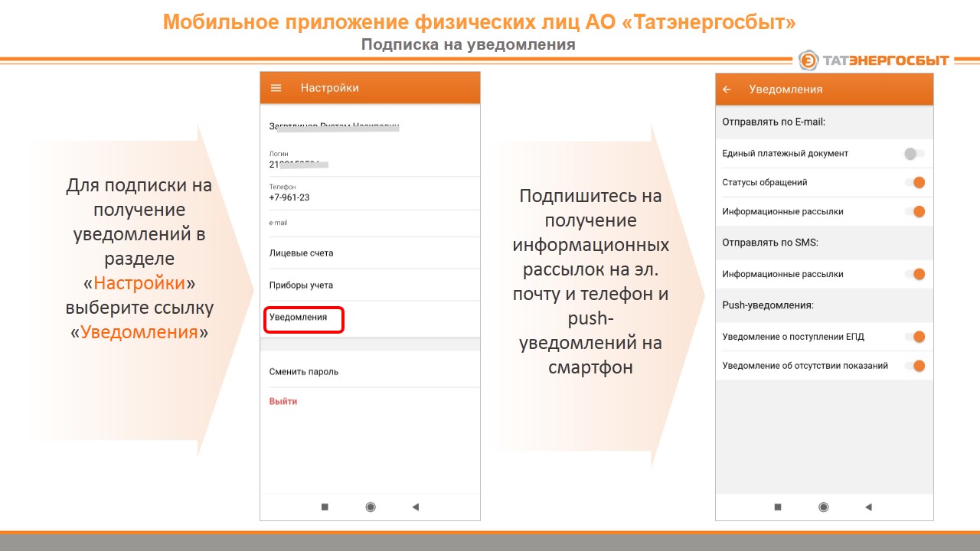Tap the back arrow in Уведомления header
Viewport: 980px width, 551px height.
[727, 90]
